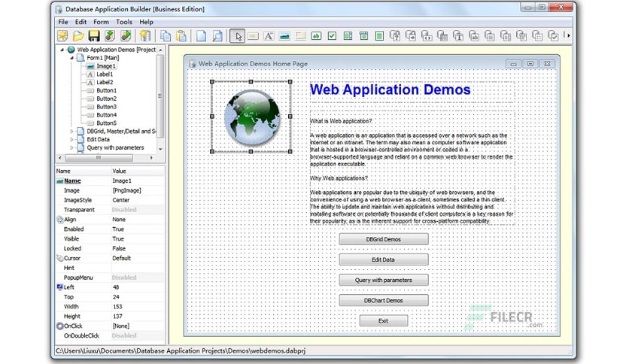The height and width of the screenshot is (364, 629).
Task: Select the Edit box component tool
Action: tap(316, 36)
